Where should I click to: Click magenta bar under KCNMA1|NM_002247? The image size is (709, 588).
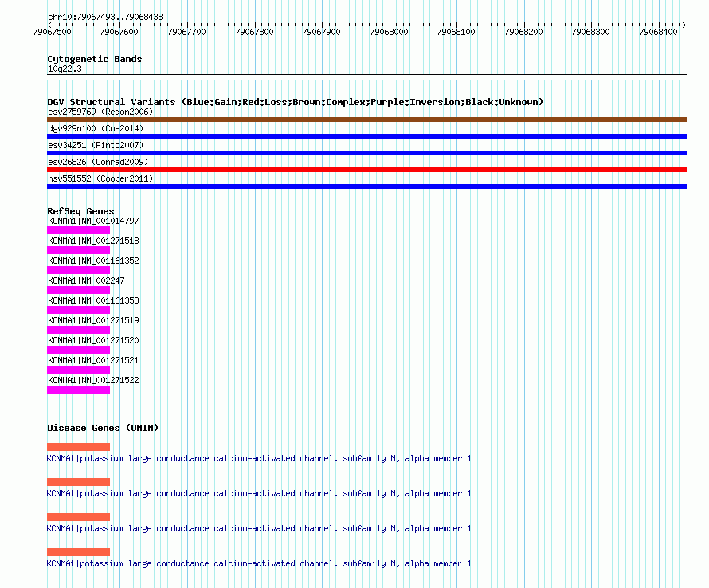click(x=78, y=290)
